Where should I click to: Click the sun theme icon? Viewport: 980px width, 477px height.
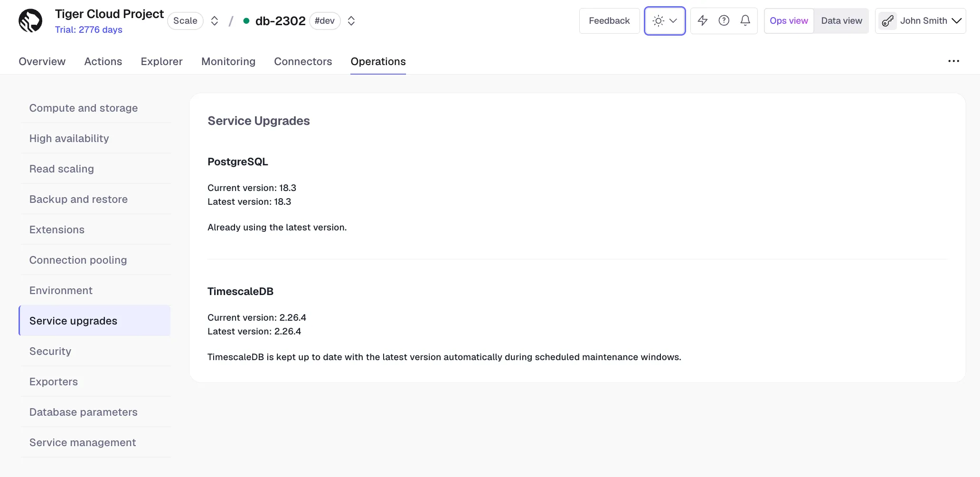659,21
